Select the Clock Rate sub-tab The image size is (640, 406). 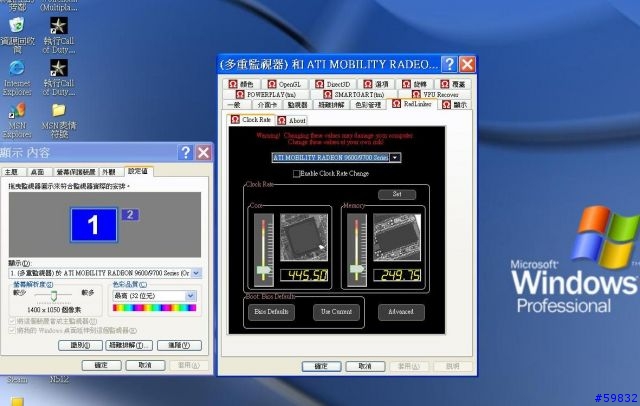pyautogui.click(x=251, y=120)
